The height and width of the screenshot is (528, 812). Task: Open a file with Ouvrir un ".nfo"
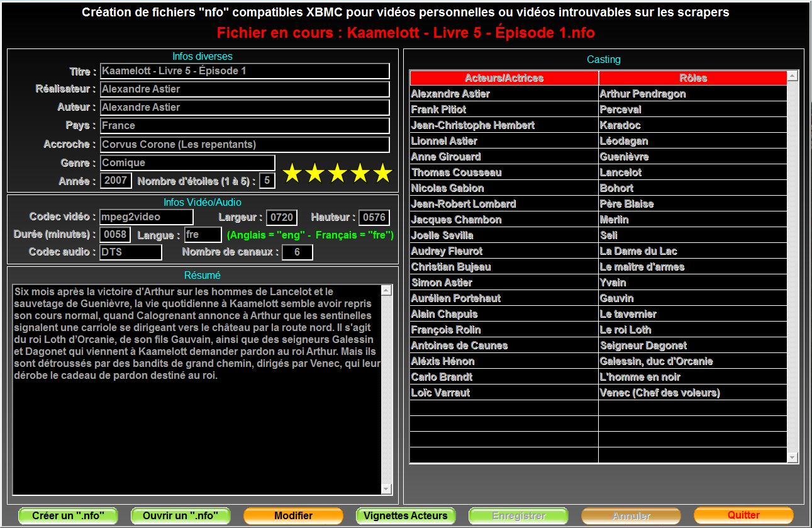click(181, 515)
